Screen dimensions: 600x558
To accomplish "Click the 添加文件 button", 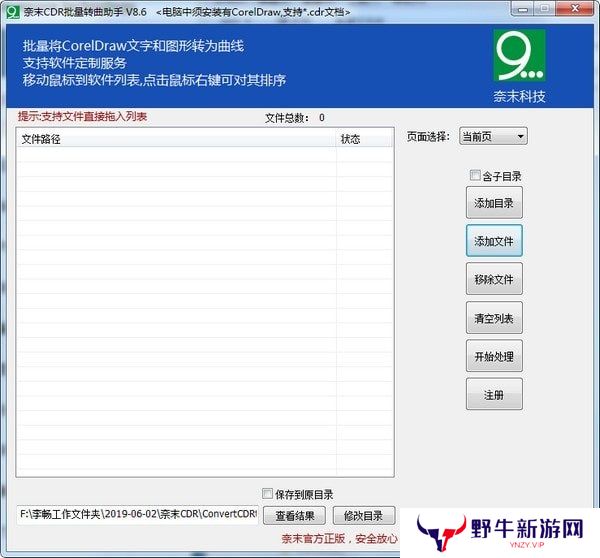I will (494, 241).
